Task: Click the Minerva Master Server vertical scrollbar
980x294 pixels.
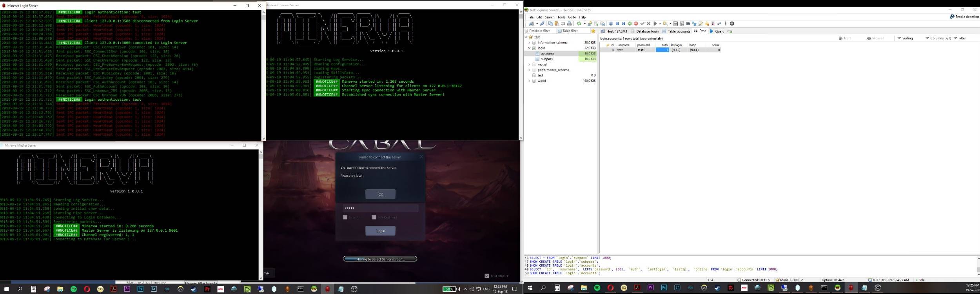Action: (261, 215)
